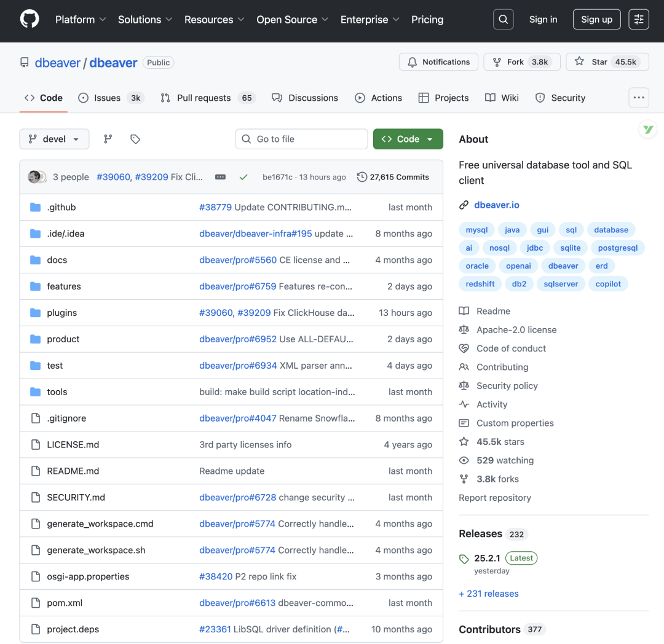The width and height of the screenshot is (664, 644).
Task: Click the LICENSE.md file icon
Action: click(36, 445)
